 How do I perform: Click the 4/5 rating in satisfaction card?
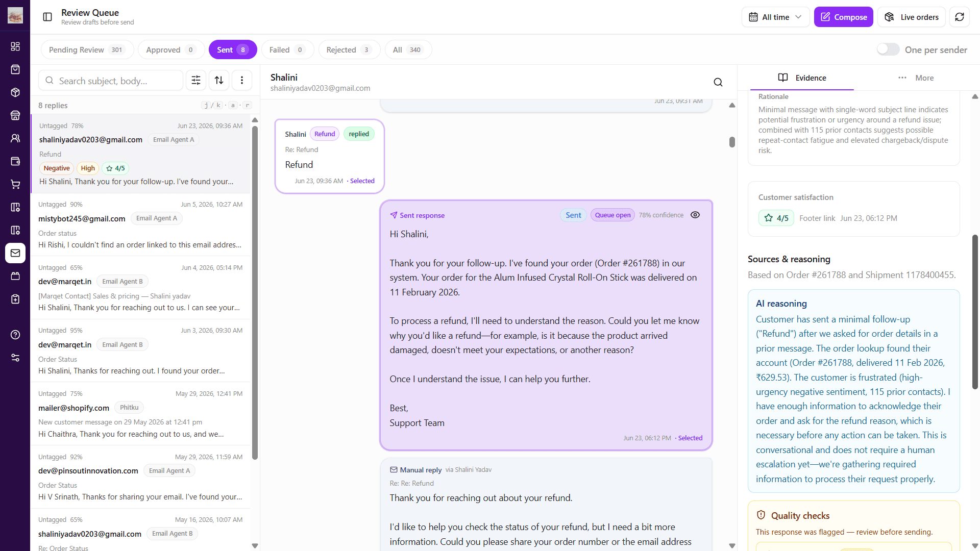pyautogui.click(x=776, y=218)
